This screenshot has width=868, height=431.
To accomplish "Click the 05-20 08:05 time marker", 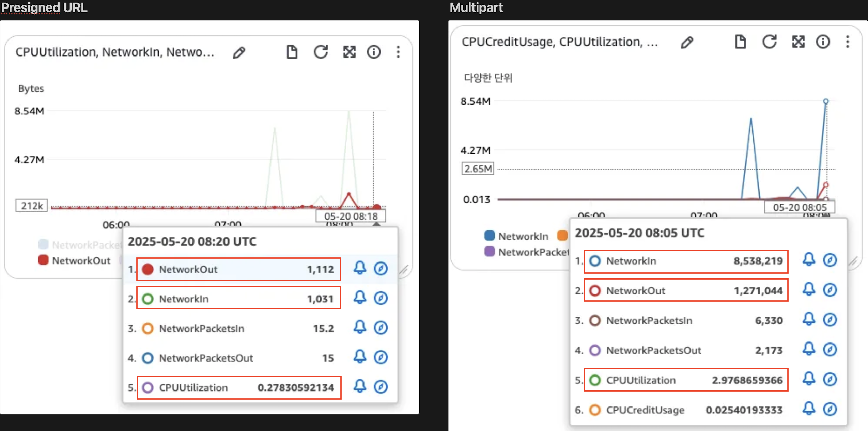I will click(800, 207).
